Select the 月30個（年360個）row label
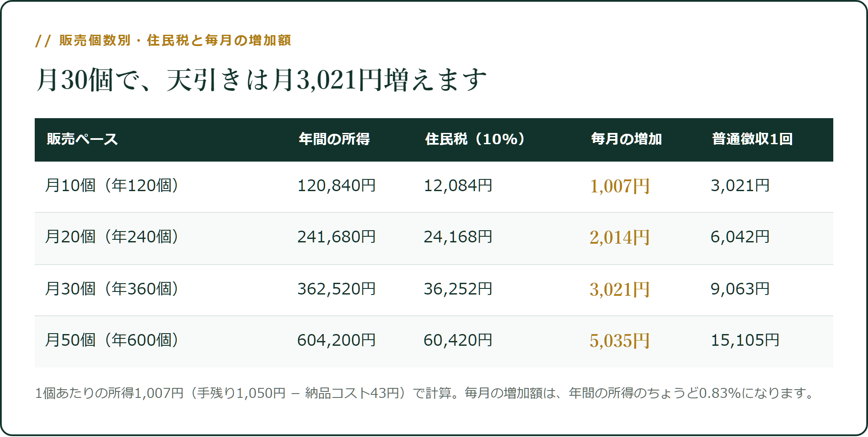 112,289
